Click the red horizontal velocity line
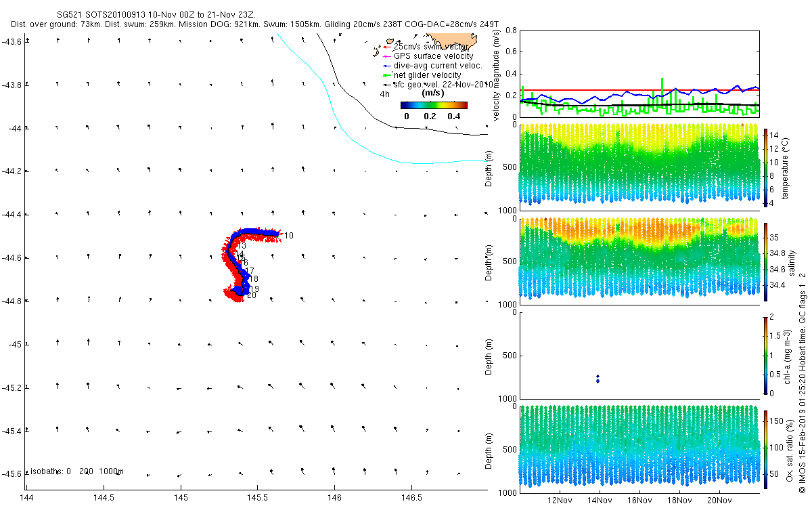812x508 pixels. [x=639, y=89]
